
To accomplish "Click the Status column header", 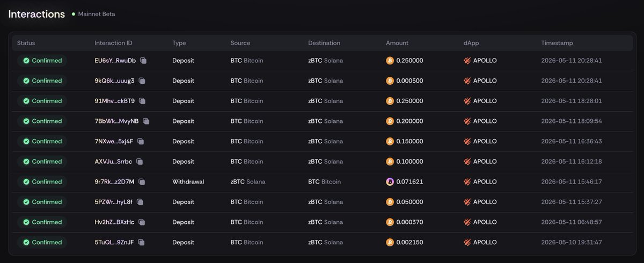I will click(26, 43).
